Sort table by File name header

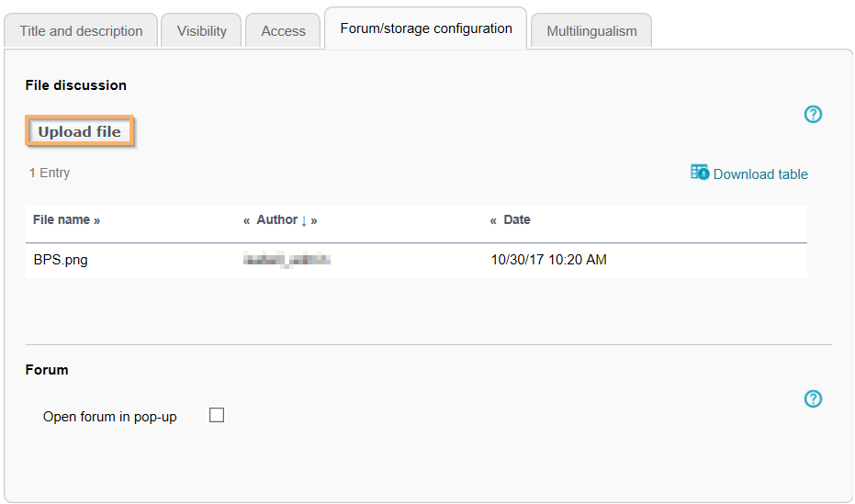[x=61, y=220]
